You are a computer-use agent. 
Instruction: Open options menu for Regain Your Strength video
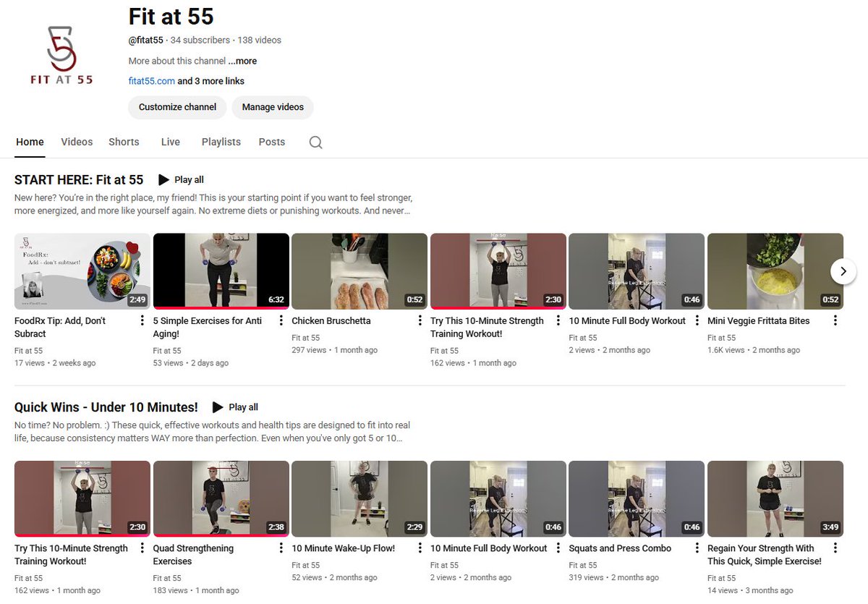[x=835, y=548]
